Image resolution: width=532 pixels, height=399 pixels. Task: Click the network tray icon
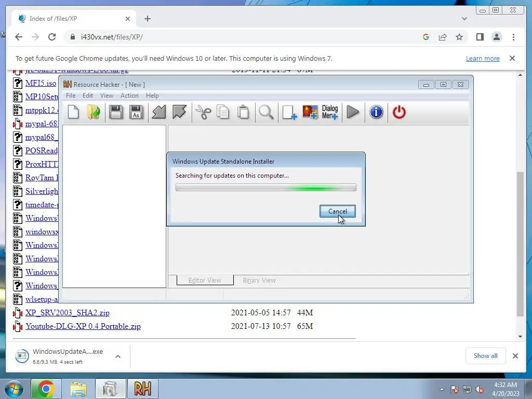(467, 389)
